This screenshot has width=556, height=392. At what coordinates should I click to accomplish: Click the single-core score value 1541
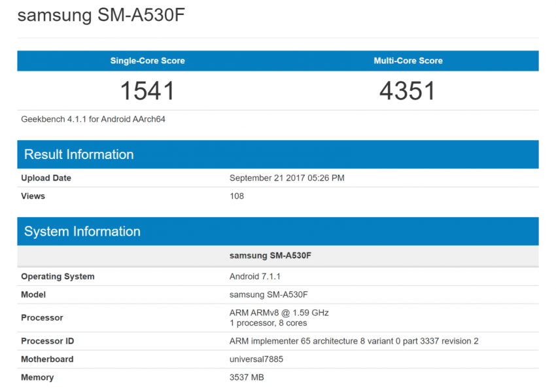(x=148, y=91)
